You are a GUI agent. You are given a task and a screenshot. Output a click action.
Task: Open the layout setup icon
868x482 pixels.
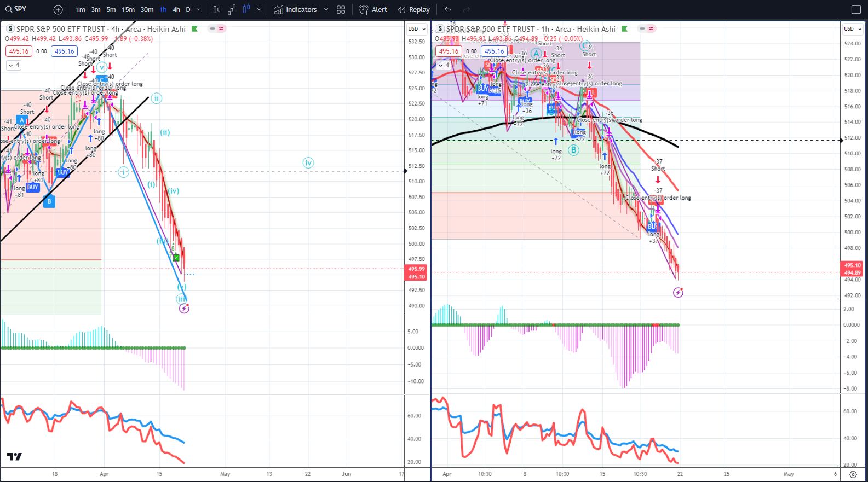click(856, 10)
